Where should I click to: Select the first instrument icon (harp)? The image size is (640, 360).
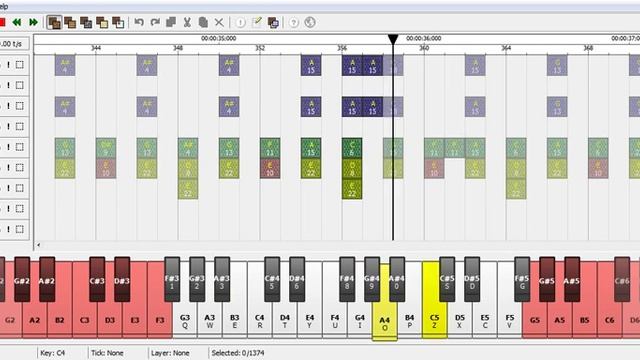[x=54, y=22]
